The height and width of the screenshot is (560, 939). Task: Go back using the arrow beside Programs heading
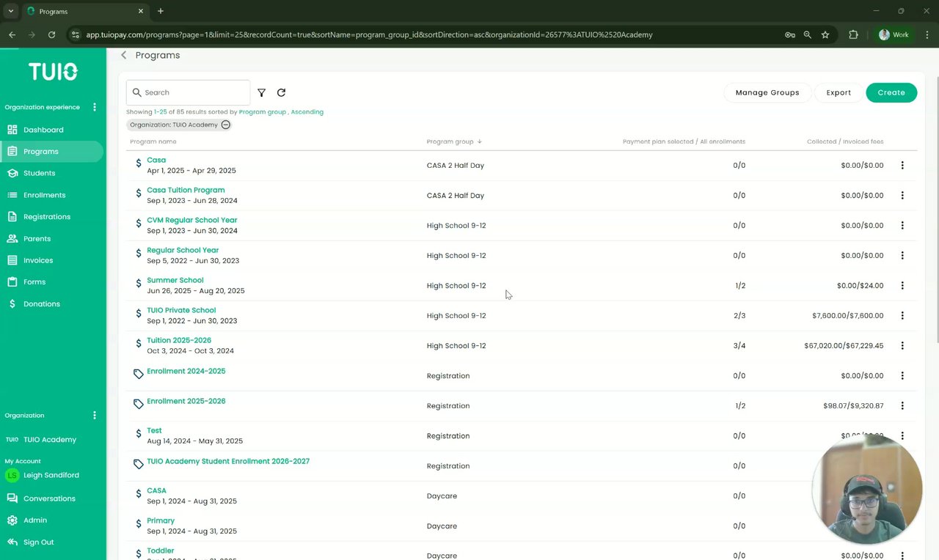[x=124, y=56]
